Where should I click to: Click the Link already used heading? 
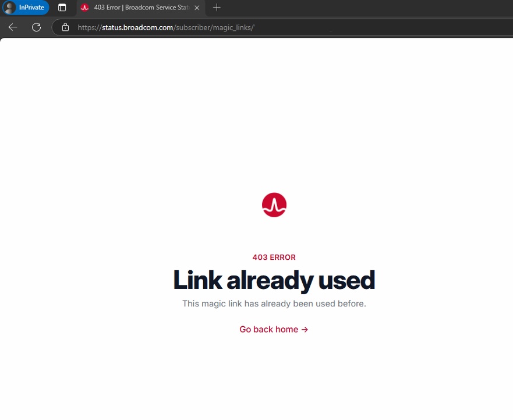[x=274, y=280]
